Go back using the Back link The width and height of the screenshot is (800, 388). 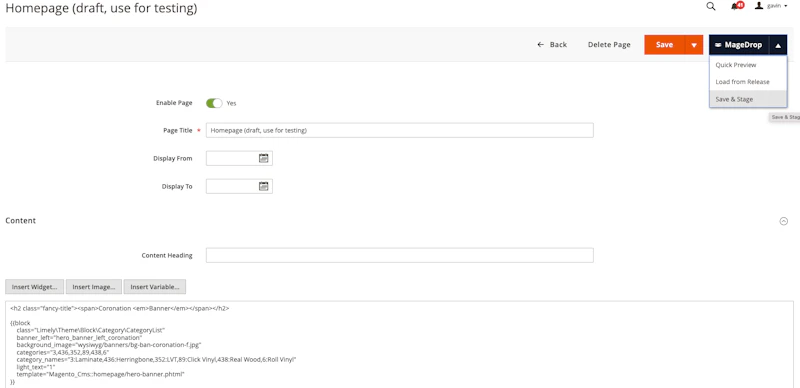coord(552,44)
